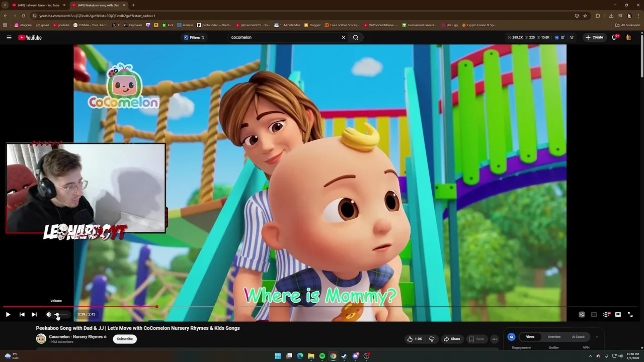Open the Chrome three-dot menu
The image size is (644, 362).
click(x=638, y=16)
